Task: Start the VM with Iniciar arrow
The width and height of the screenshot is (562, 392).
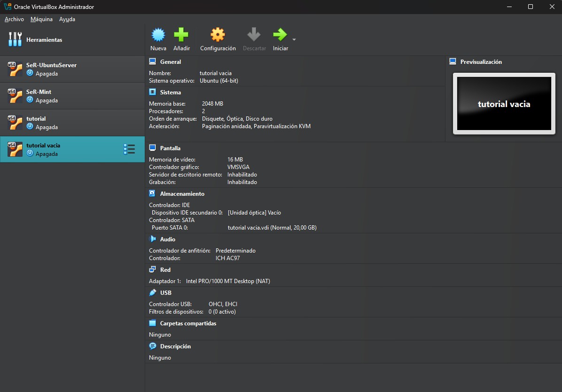Action: click(x=280, y=35)
